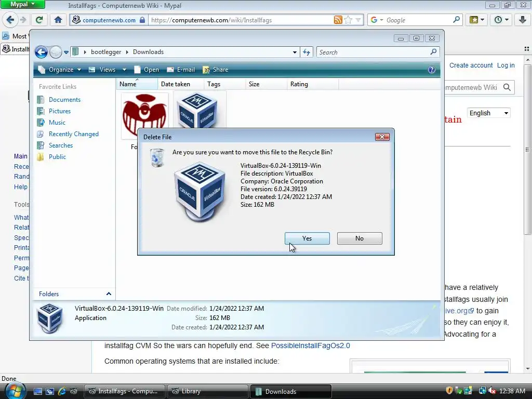Image resolution: width=532 pixels, height=399 pixels.
Task: Switch to the Library taskbar button
Action: 207,391
